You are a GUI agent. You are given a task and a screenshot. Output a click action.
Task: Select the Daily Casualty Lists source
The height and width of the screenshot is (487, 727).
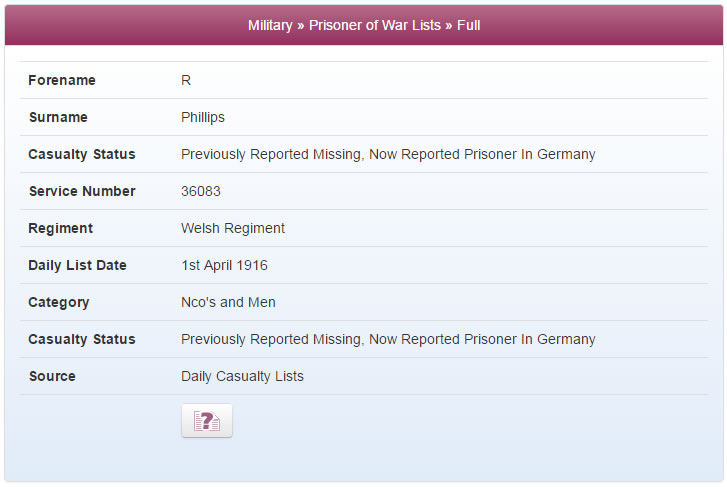(242, 376)
